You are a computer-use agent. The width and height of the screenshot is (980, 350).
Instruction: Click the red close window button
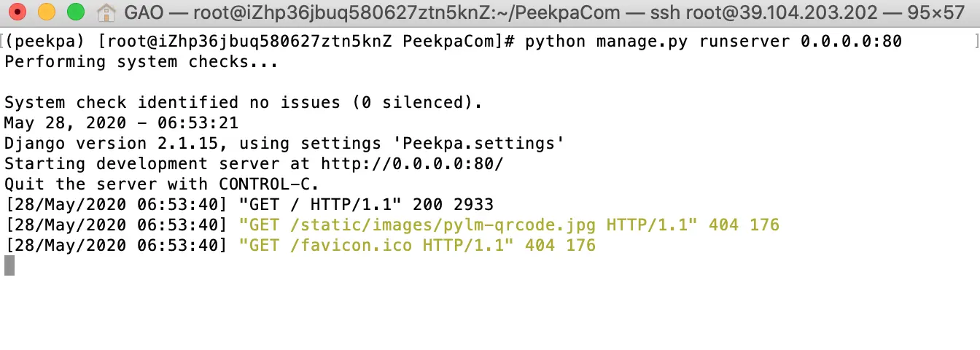(17, 12)
